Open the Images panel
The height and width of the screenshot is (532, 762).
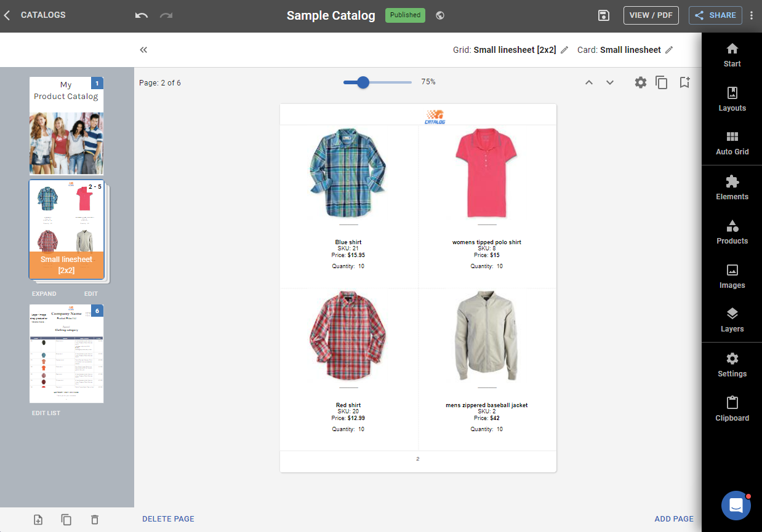click(x=732, y=276)
